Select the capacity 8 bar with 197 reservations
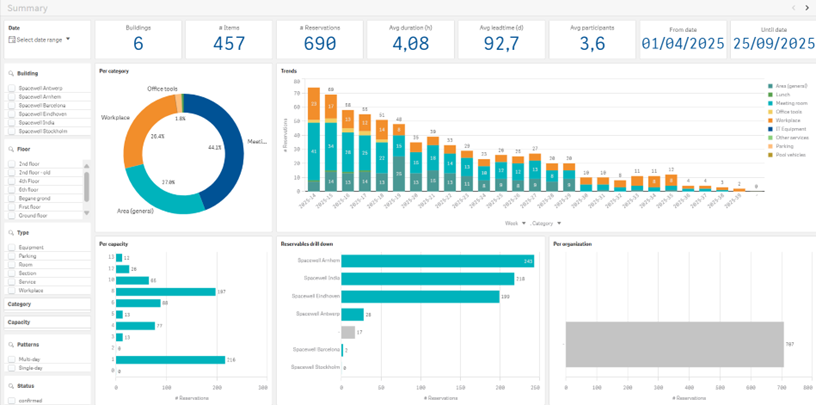 (x=165, y=292)
